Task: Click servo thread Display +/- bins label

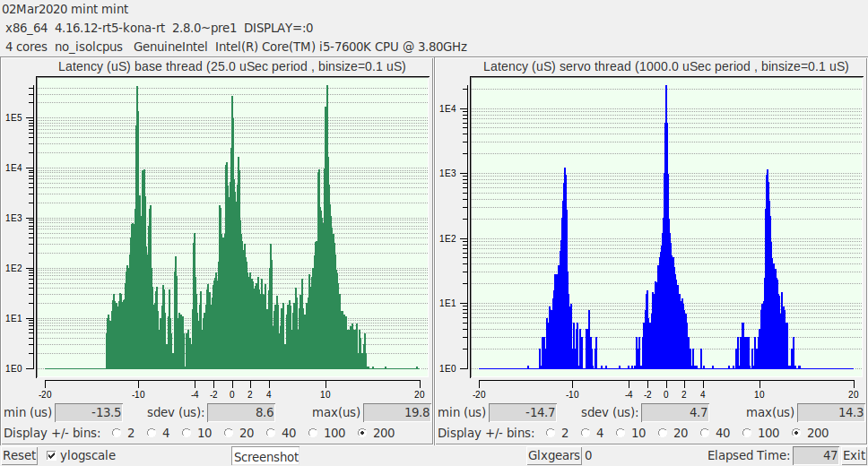Action: pos(486,433)
